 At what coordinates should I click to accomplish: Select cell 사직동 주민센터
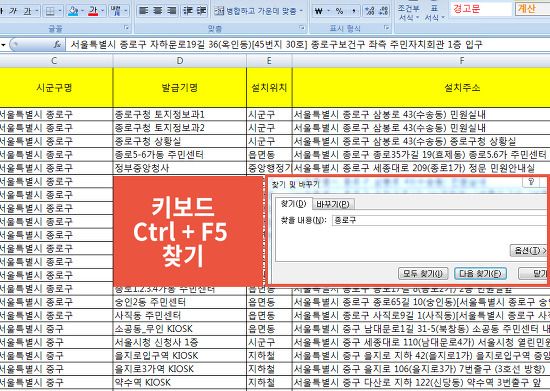[180, 315]
